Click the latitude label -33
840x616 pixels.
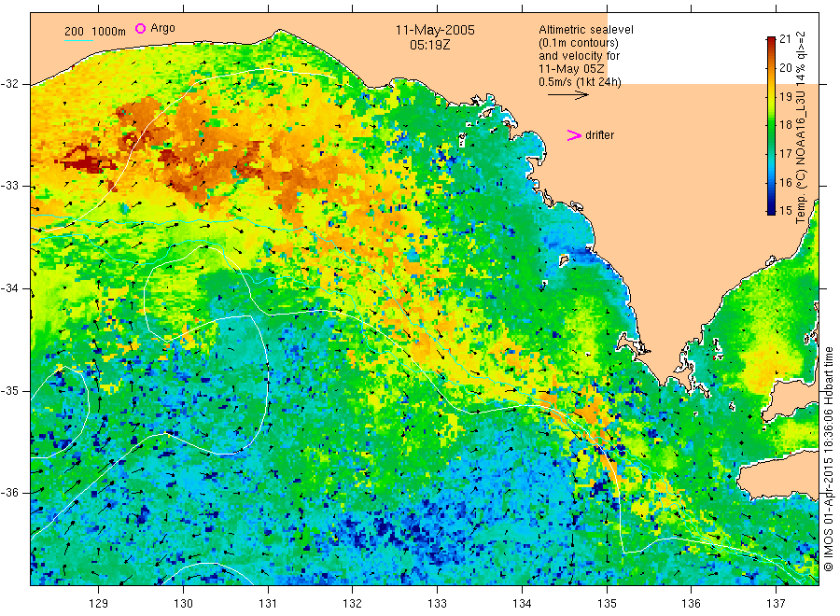point(9,186)
